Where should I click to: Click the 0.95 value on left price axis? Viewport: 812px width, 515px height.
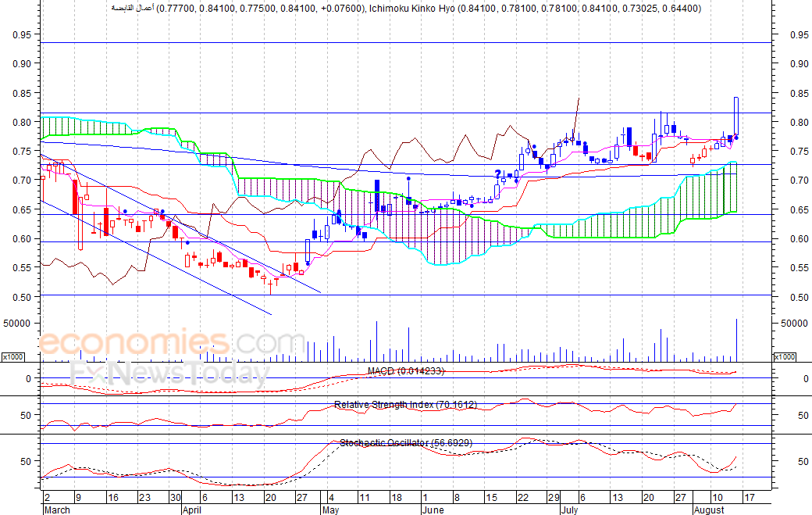[23, 34]
